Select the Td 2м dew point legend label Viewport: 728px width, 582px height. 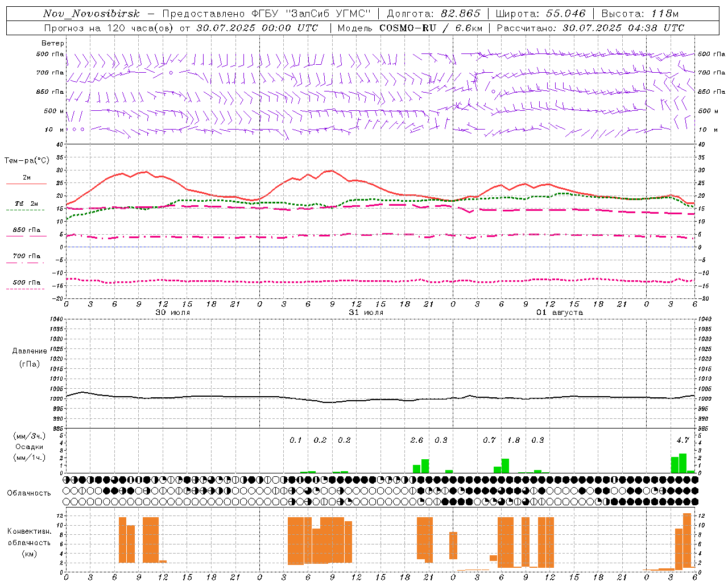pos(26,203)
